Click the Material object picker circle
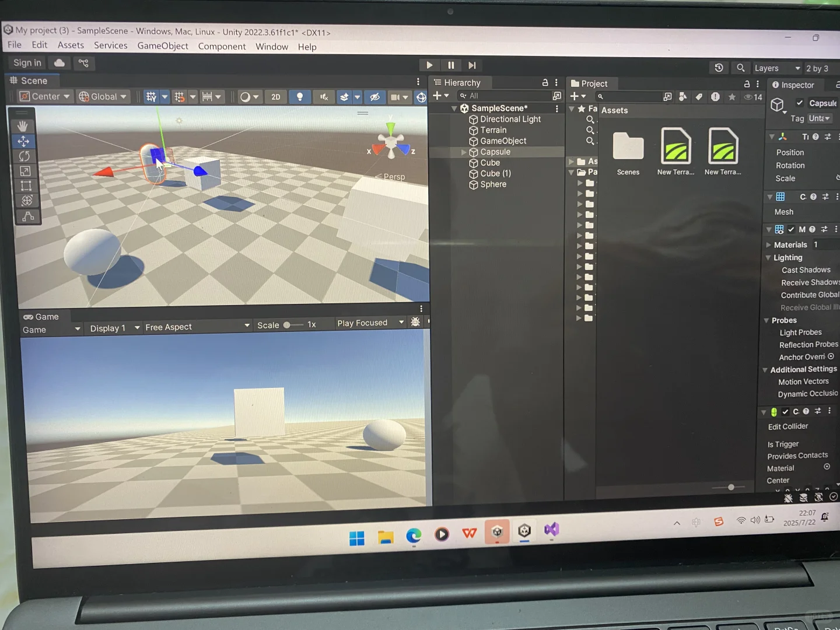The image size is (840, 630). point(827,467)
